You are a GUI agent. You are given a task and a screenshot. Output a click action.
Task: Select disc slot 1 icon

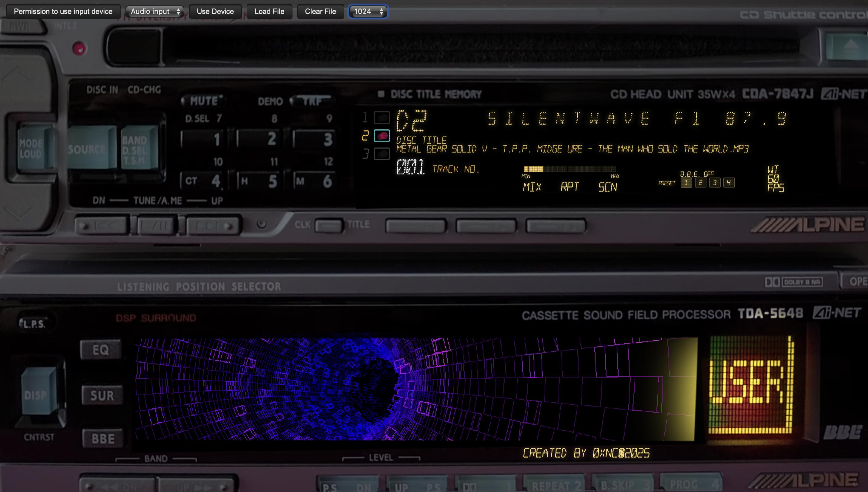(x=382, y=118)
